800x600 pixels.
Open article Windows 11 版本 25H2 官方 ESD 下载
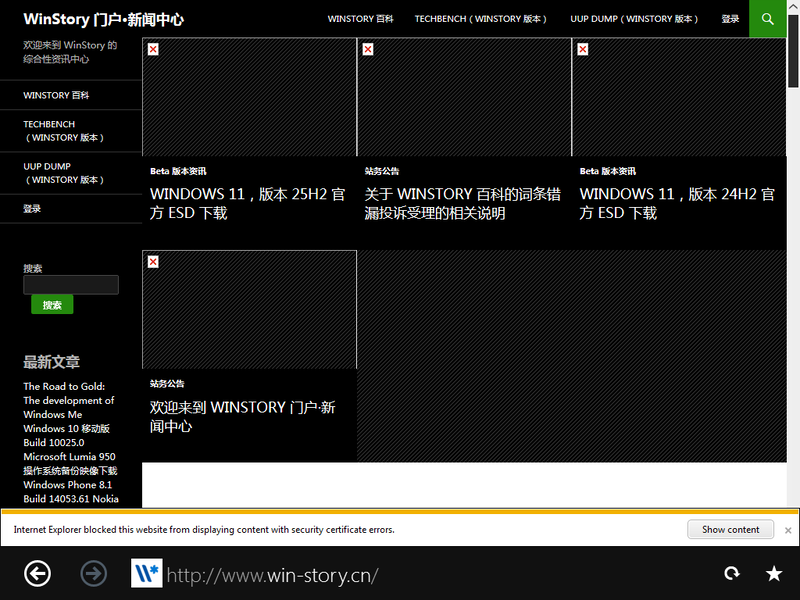point(247,203)
